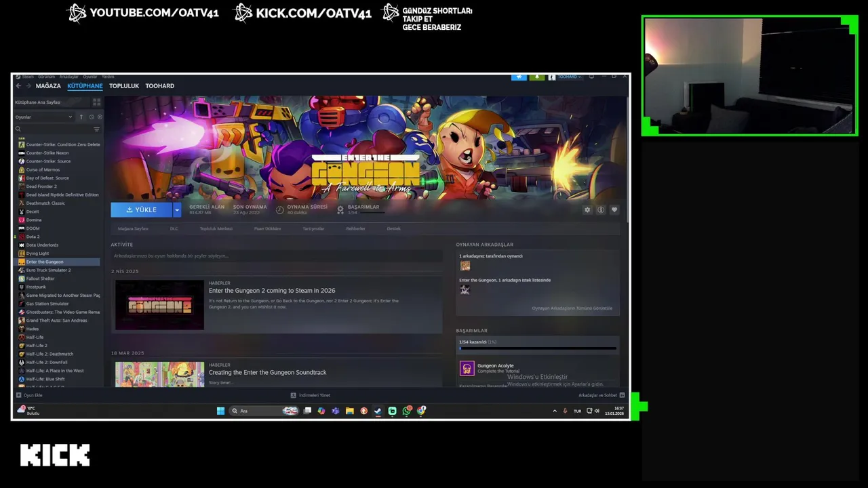Select Dead Frontier 2 in game list

pos(41,186)
